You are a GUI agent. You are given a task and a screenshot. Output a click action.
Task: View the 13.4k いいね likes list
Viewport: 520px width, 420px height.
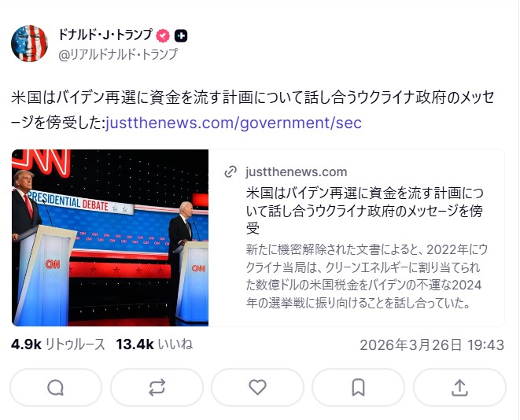(x=154, y=344)
